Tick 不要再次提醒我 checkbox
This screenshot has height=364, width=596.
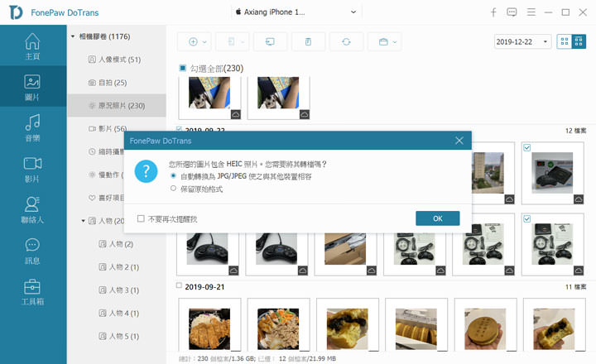tap(141, 219)
